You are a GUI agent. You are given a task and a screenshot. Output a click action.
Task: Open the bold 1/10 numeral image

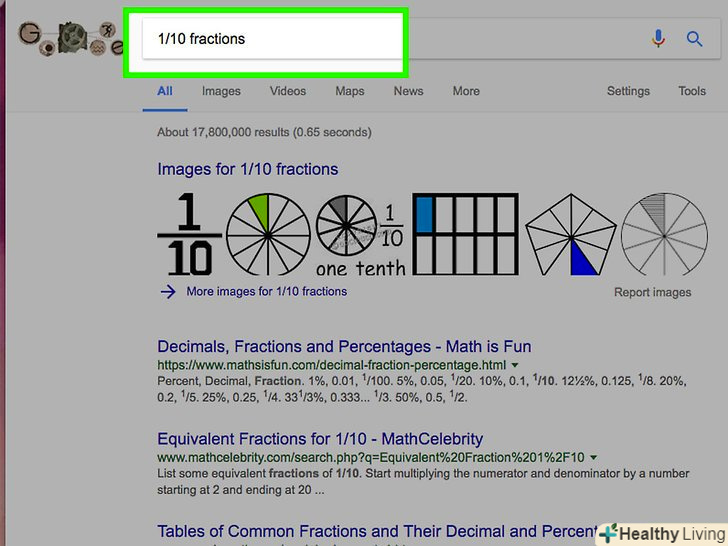186,235
